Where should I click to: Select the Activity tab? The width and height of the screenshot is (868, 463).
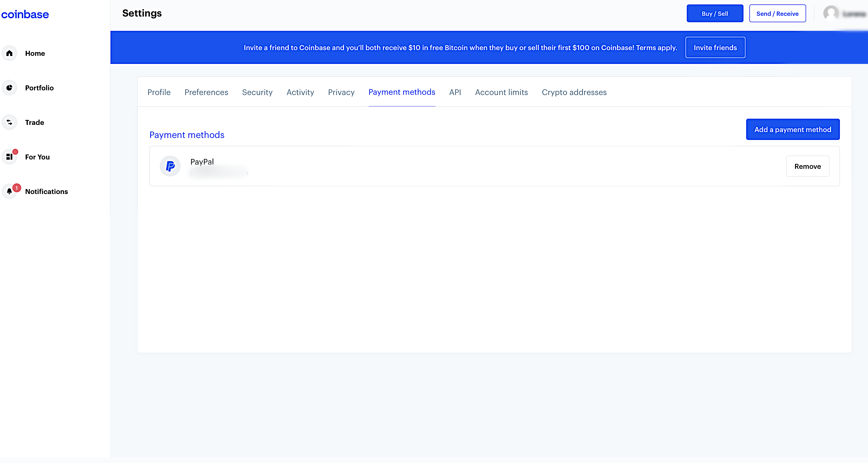click(x=300, y=92)
